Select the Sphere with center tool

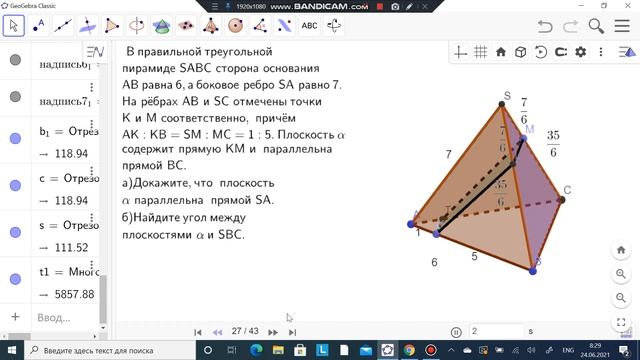[236, 26]
